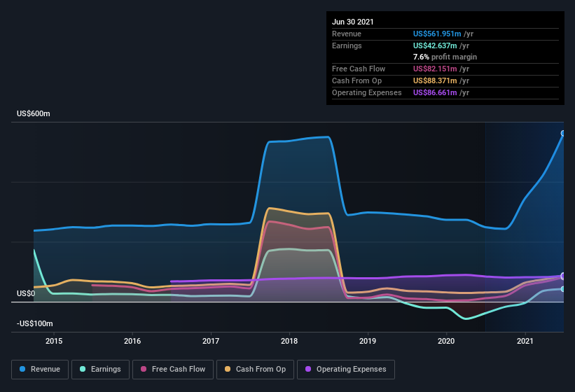Toggle the Earnings legend button
The height and width of the screenshot is (392, 575).
[x=100, y=370]
